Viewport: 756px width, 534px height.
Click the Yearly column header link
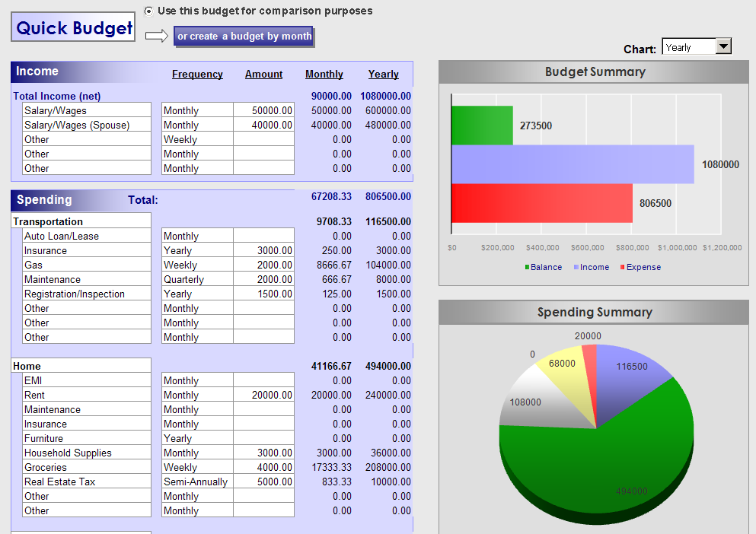pyautogui.click(x=383, y=74)
